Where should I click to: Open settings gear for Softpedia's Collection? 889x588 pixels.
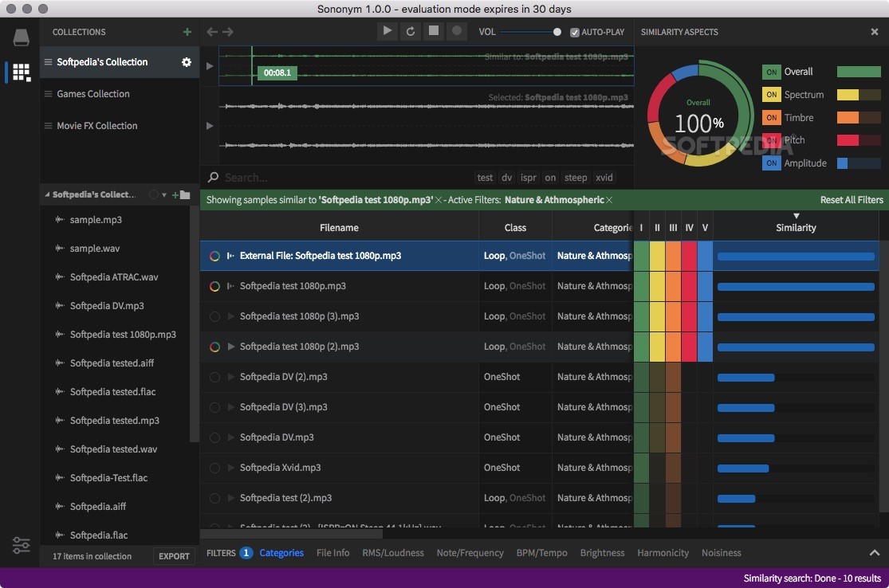(x=187, y=62)
